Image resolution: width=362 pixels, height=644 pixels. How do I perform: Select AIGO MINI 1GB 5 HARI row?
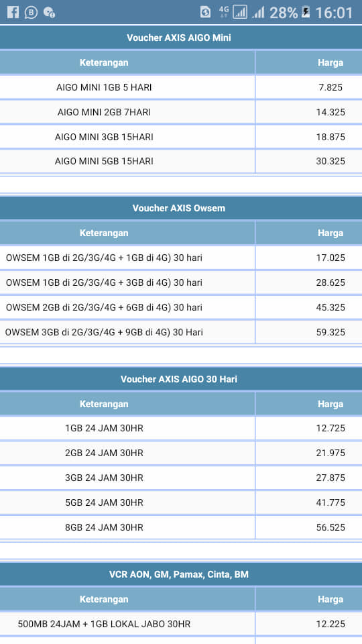pos(181,87)
